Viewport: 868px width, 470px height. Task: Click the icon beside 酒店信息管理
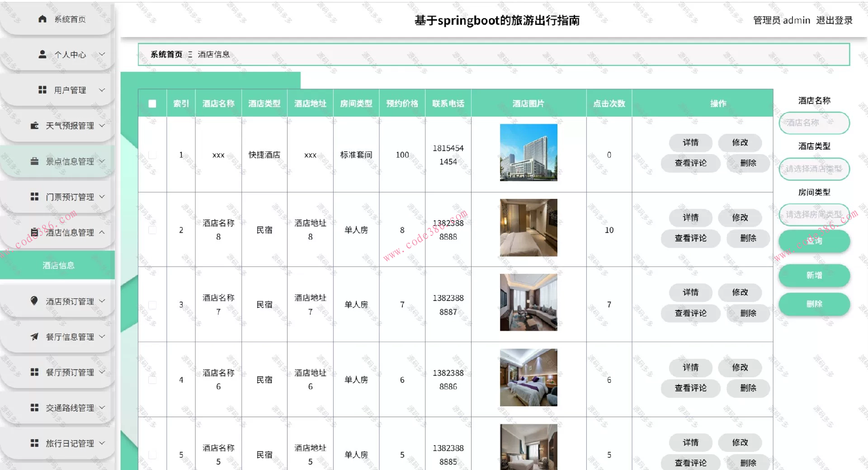tap(34, 232)
